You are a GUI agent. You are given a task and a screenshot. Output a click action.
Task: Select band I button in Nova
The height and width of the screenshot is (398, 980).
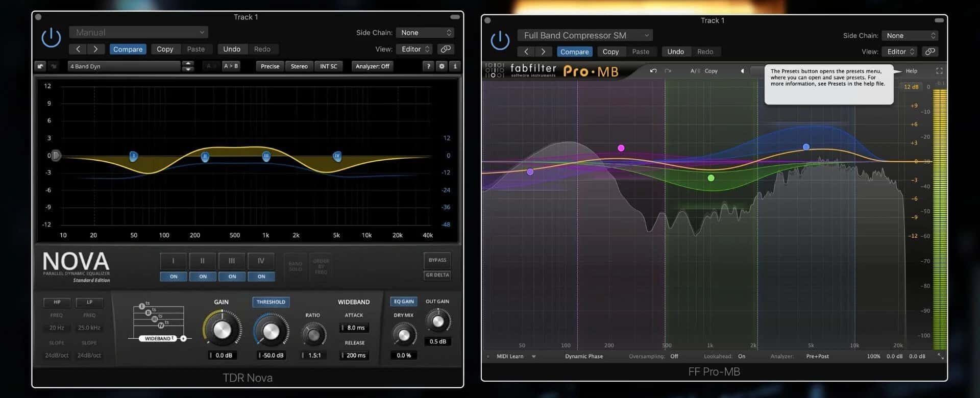173,261
